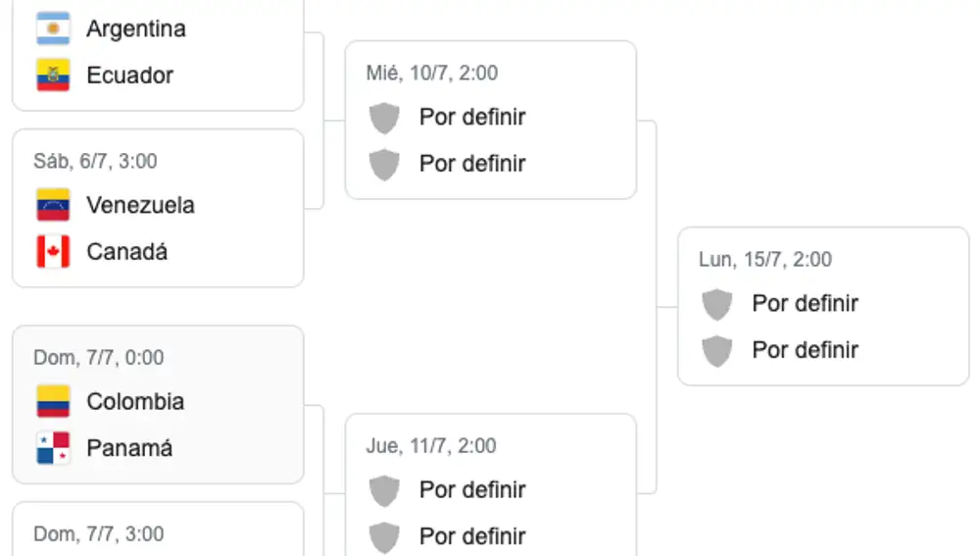Click the Colombia flag icon
Viewport: 980px width, 556px height.
53,401
